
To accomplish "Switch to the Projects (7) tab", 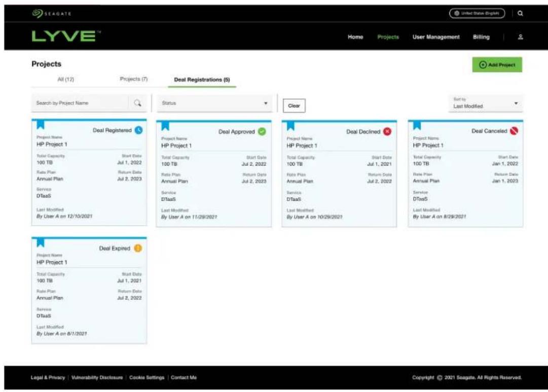I will 133,79.
